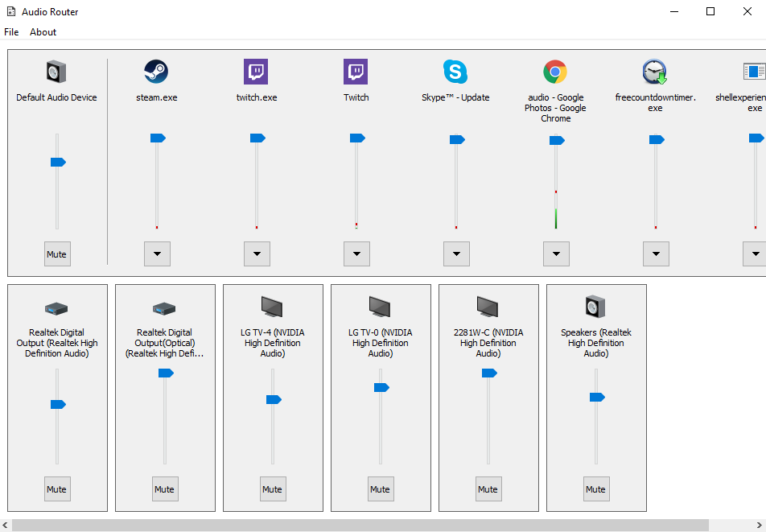Image resolution: width=766 pixels, height=532 pixels.
Task: Mute the Default Audio Device
Action: [57, 254]
